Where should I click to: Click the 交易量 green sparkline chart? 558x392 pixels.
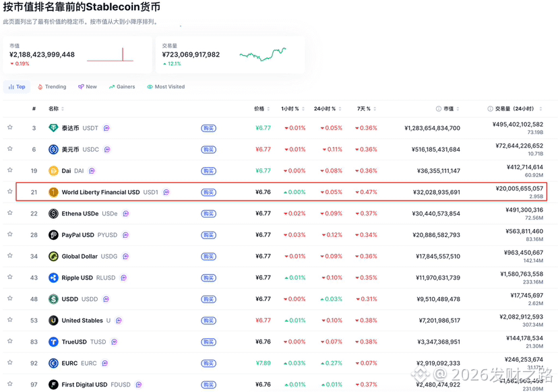click(x=263, y=55)
